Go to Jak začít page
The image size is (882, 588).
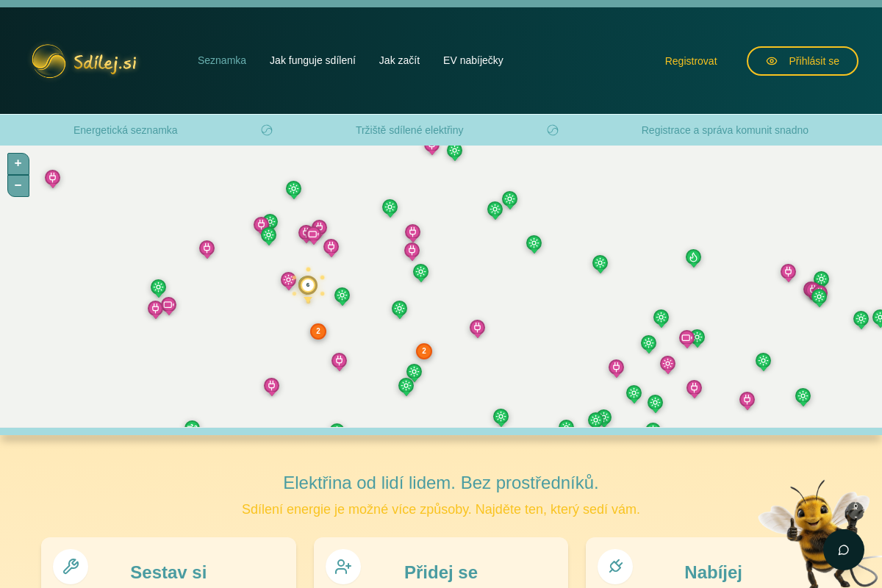tap(399, 60)
